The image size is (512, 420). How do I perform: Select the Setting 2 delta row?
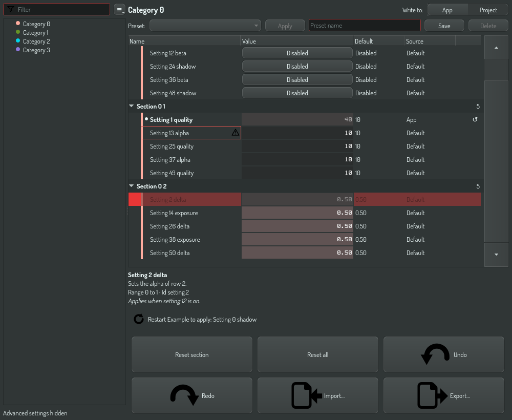pyautogui.click(x=304, y=199)
